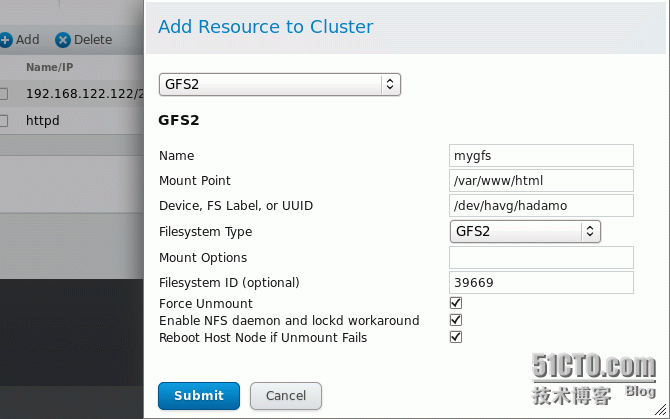This screenshot has width=670, height=419.
Task: Click the Add Resource to Cluster title
Action: (266, 27)
